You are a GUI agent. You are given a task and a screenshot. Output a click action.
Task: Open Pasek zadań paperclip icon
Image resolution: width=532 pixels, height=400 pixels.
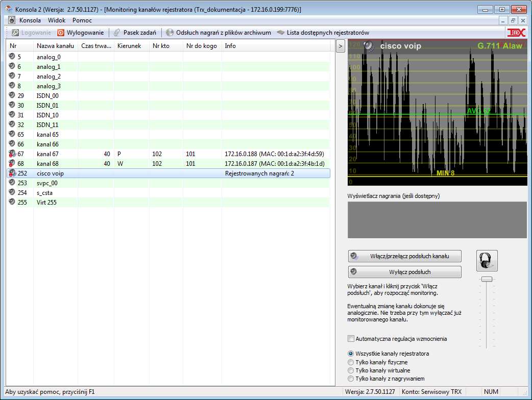point(117,33)
